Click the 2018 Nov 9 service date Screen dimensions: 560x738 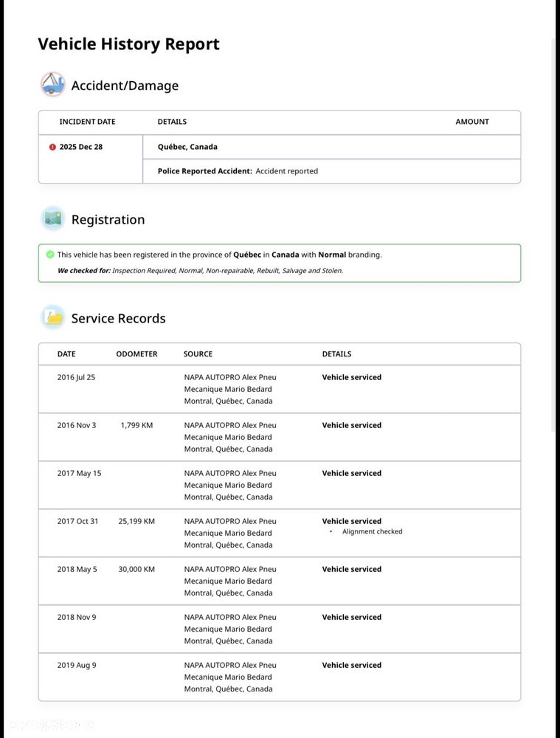click(77, 617)
